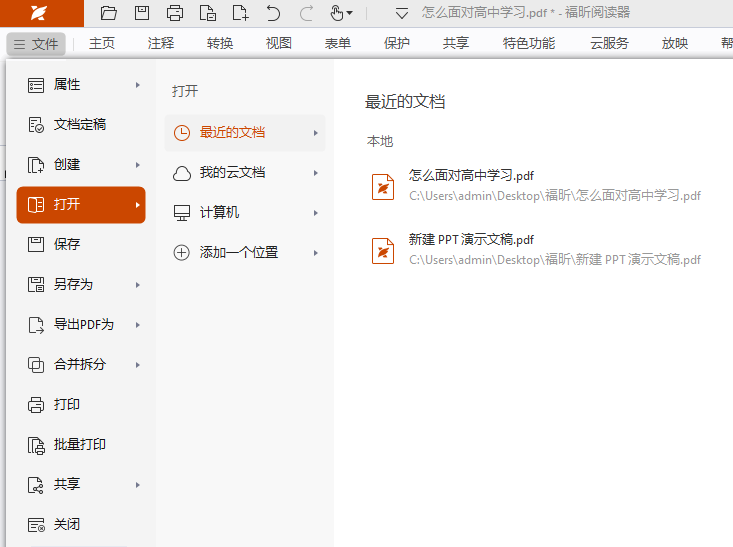Click PDF icon of 新建 PPT 演示文稿.pdf
The width and height of the screenshot is (733, 547).
tap(383, 251)
